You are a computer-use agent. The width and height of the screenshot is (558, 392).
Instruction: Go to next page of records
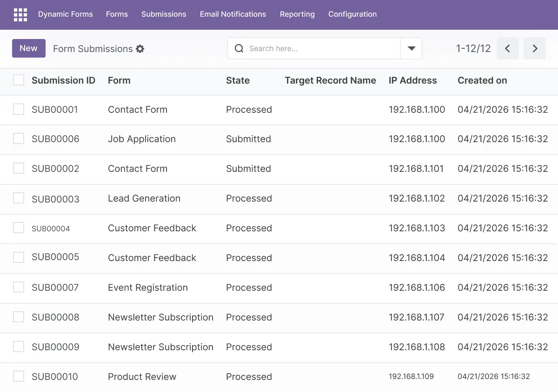click(x=535, y=49)
